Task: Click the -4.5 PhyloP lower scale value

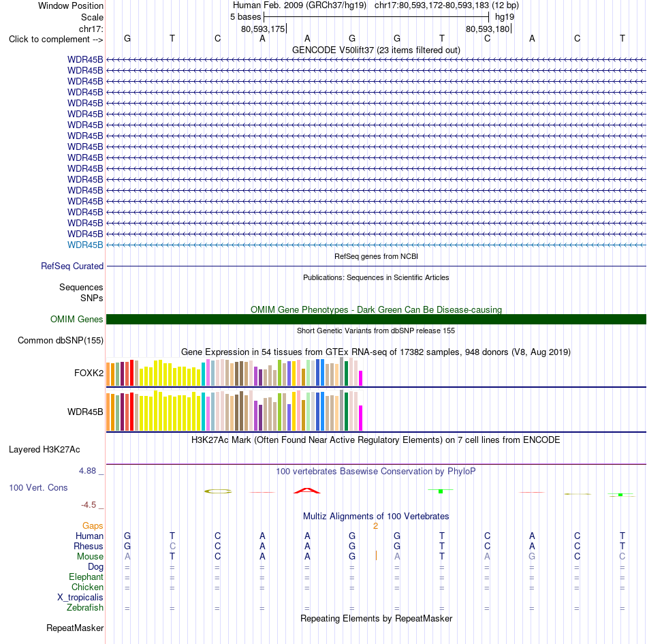Action: click(89, 505)
